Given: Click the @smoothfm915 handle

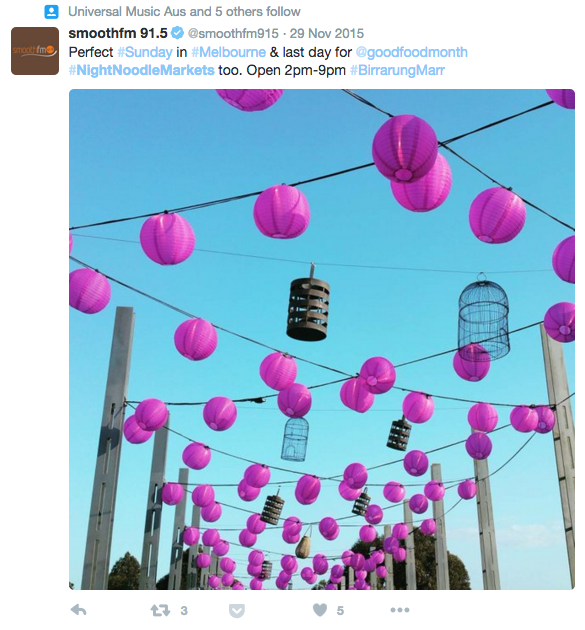Looking at the screenshot, I should (x=233, y=33).
